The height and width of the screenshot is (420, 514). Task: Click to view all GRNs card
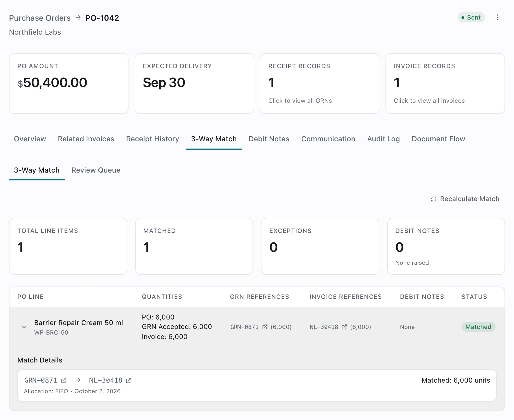(320, 83)
